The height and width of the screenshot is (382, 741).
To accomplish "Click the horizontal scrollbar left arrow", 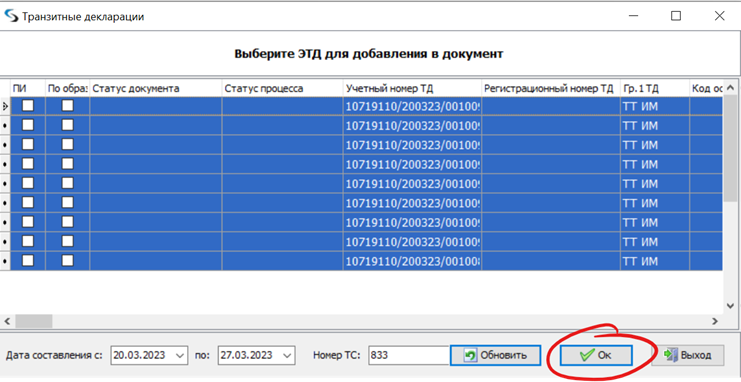I will (7, 321).
